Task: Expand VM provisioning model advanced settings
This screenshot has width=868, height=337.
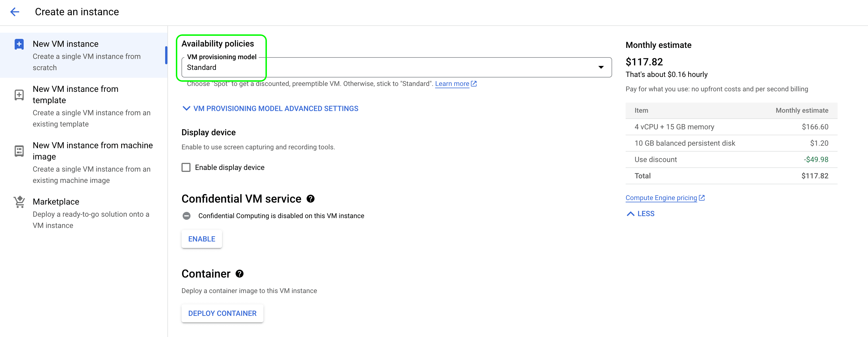Action: 270,108
